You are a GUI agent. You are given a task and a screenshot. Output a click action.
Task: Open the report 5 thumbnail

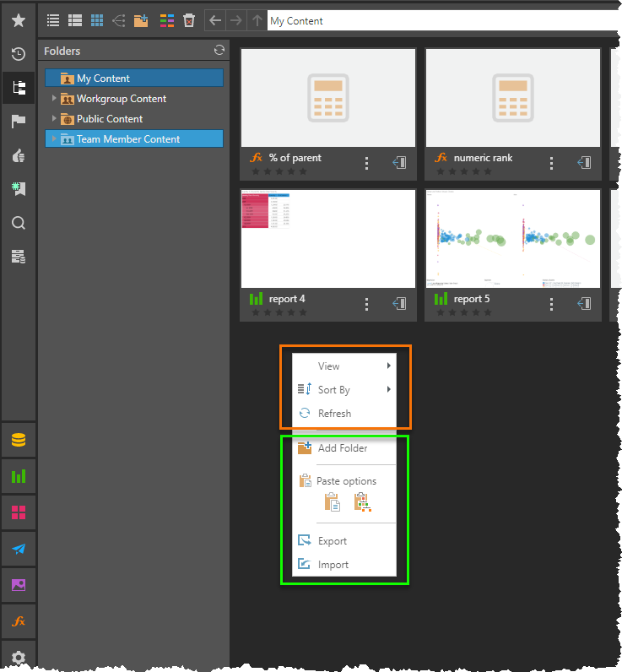pyautogui.click(x=512, y=239)
